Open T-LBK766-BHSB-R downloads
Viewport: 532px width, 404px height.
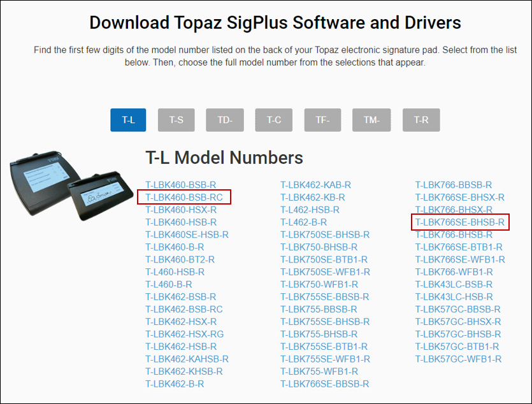[x=454, y=234]
